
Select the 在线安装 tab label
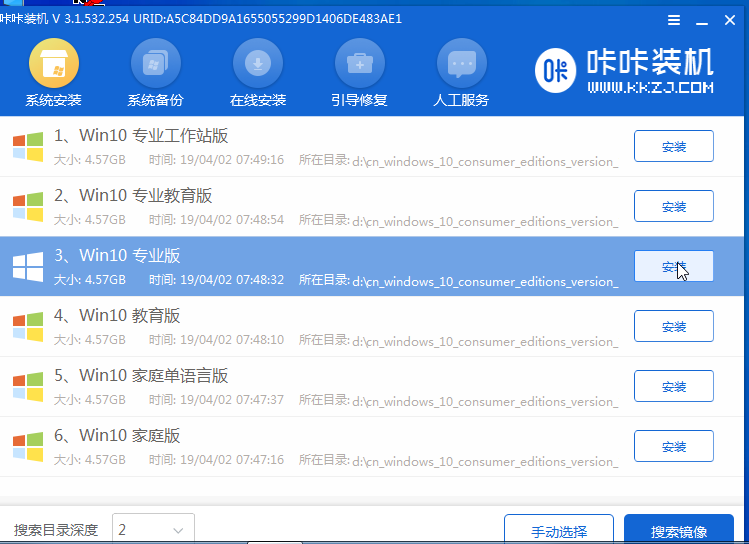coord(258,100)
